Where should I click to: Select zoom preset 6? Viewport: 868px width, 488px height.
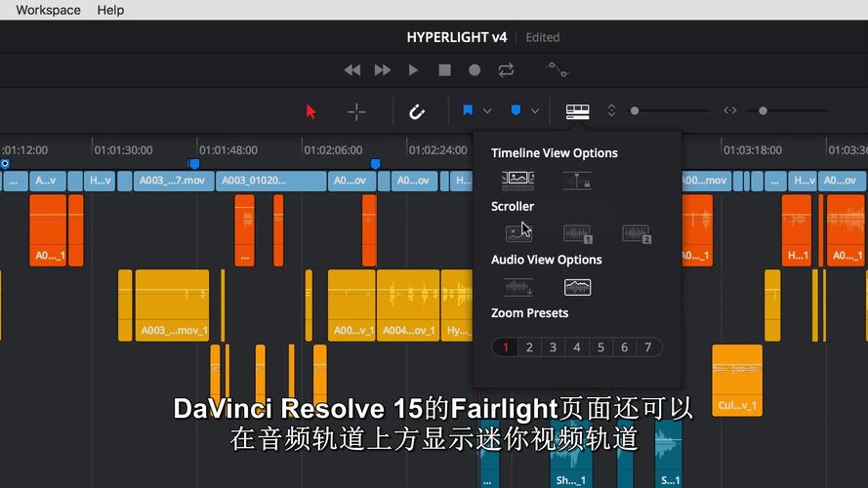625,347
